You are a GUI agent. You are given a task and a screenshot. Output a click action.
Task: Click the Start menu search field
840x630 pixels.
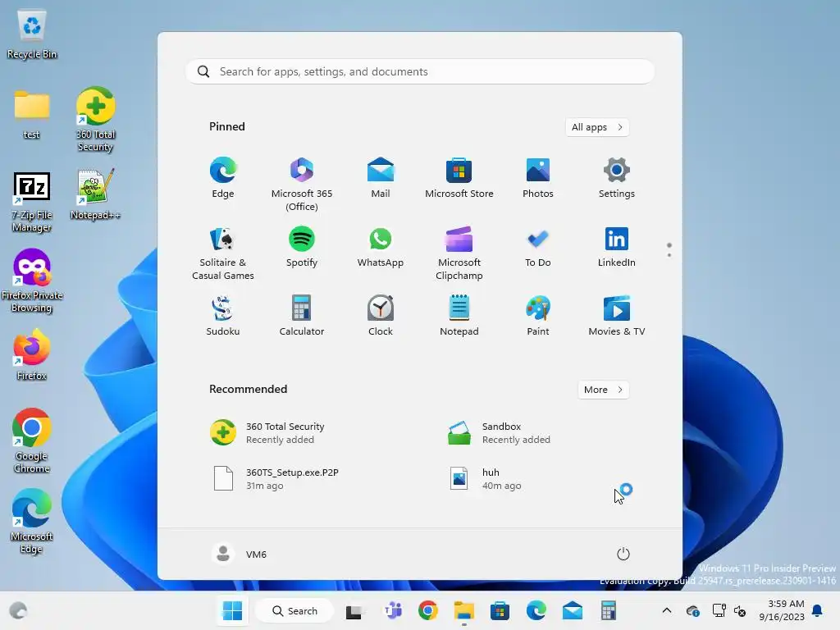click(x=419, y=72)
